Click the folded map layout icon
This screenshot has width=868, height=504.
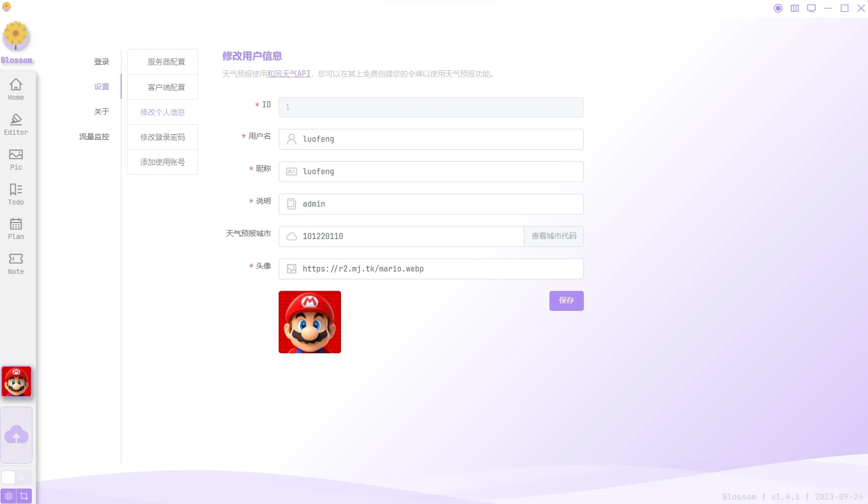coord(795,8)
